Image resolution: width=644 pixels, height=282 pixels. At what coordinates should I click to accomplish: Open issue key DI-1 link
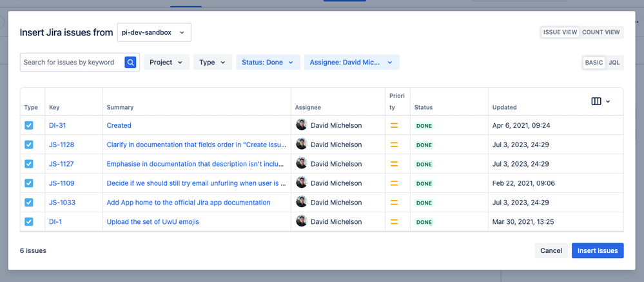point(55,222)
